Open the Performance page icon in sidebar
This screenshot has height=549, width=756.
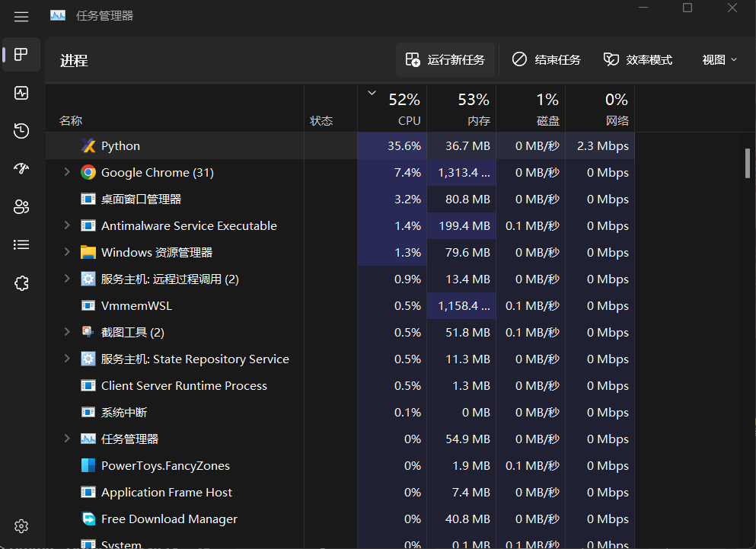tap(21, 93)
